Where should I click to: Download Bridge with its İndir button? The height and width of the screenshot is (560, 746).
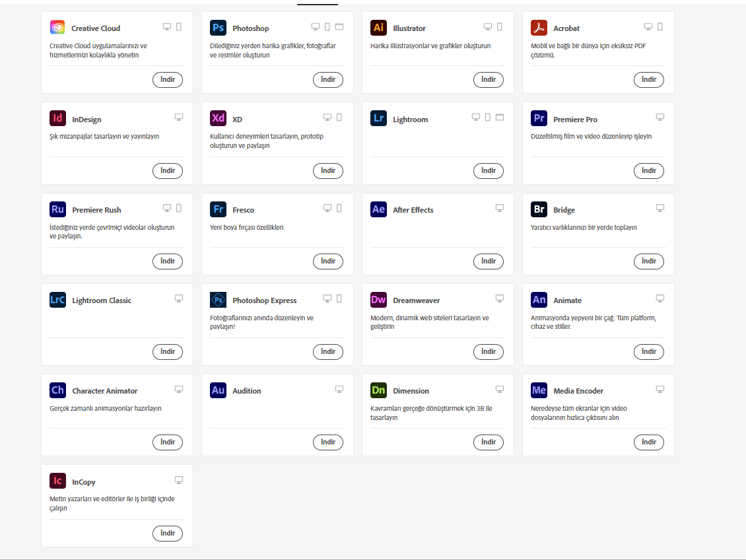(648, 261)
